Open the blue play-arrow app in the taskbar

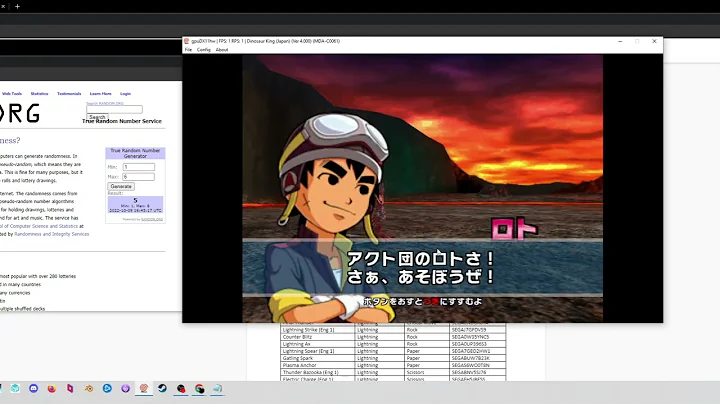point(107,388)
